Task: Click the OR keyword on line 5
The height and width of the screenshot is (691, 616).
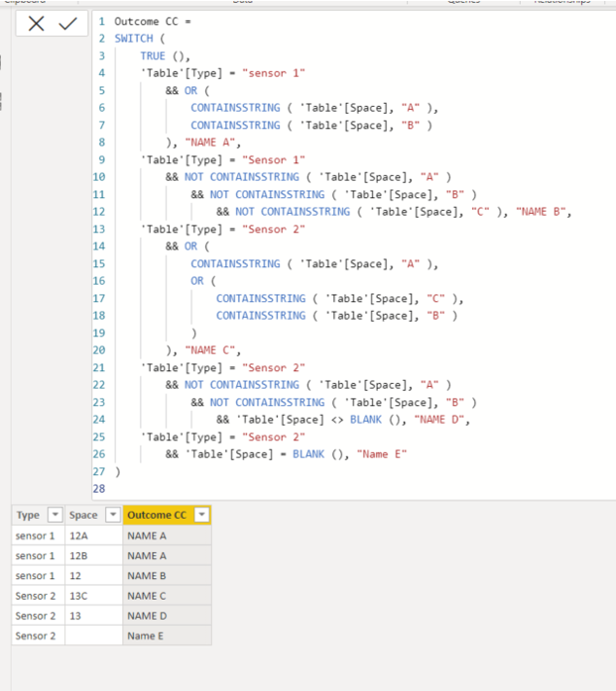Action: coord(190,90)
